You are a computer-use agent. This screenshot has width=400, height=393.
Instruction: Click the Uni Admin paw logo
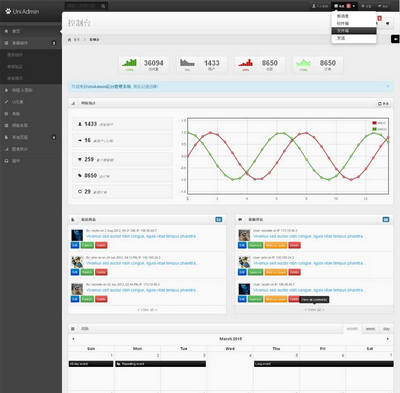[x=8, y=11]
